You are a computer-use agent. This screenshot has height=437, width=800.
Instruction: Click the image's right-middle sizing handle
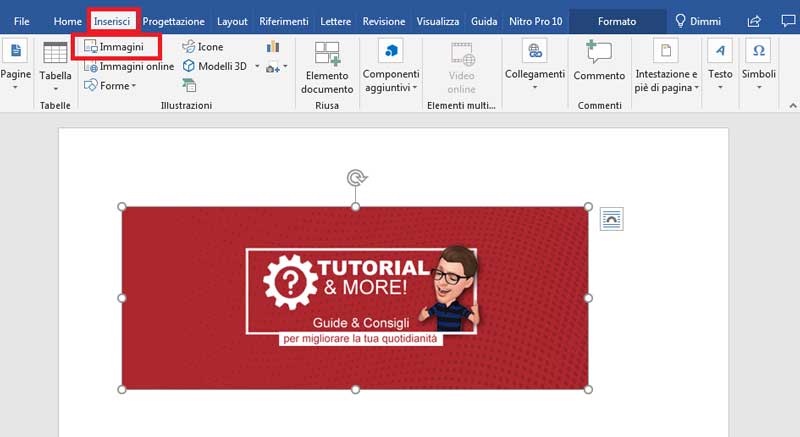click(588, 298)
